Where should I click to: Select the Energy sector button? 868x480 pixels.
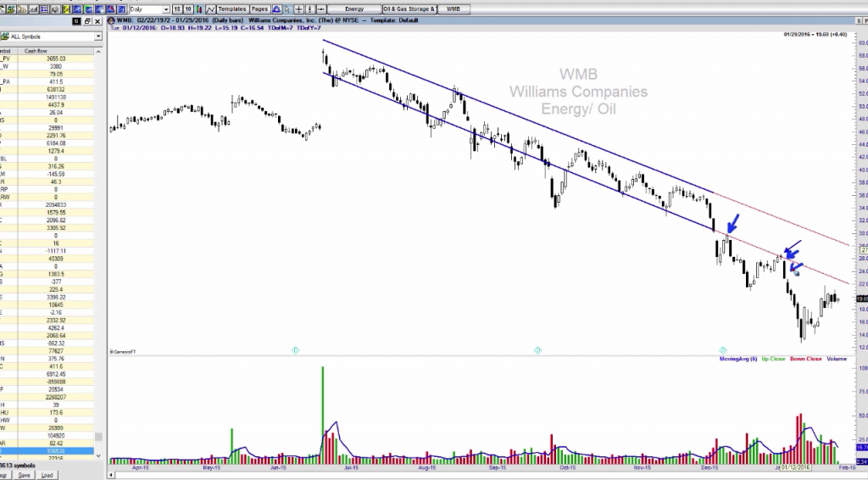[x=354, y=9]
